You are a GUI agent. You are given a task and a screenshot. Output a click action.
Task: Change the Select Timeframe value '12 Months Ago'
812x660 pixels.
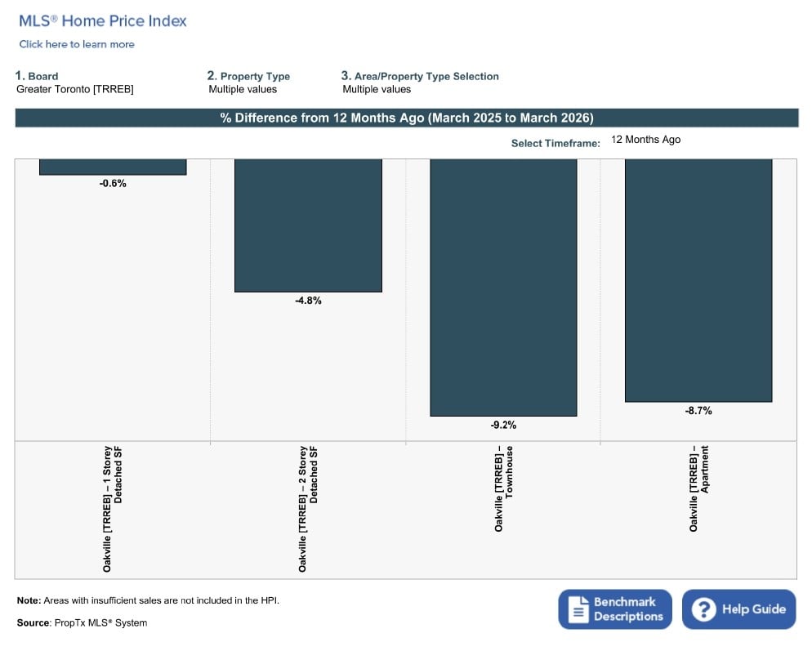click(x=645, y=140)
